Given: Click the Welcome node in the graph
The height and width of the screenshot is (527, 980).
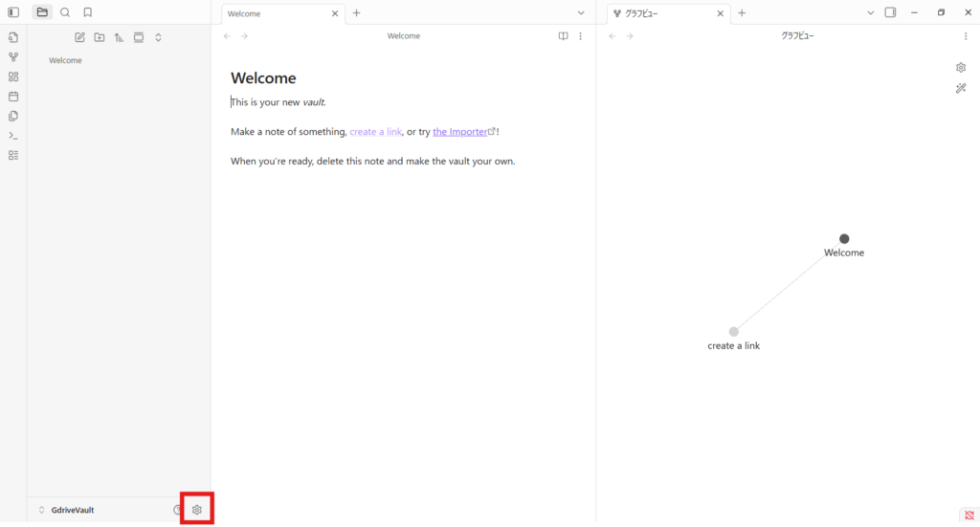Looking at the screenshot, I should coord(844,238).
